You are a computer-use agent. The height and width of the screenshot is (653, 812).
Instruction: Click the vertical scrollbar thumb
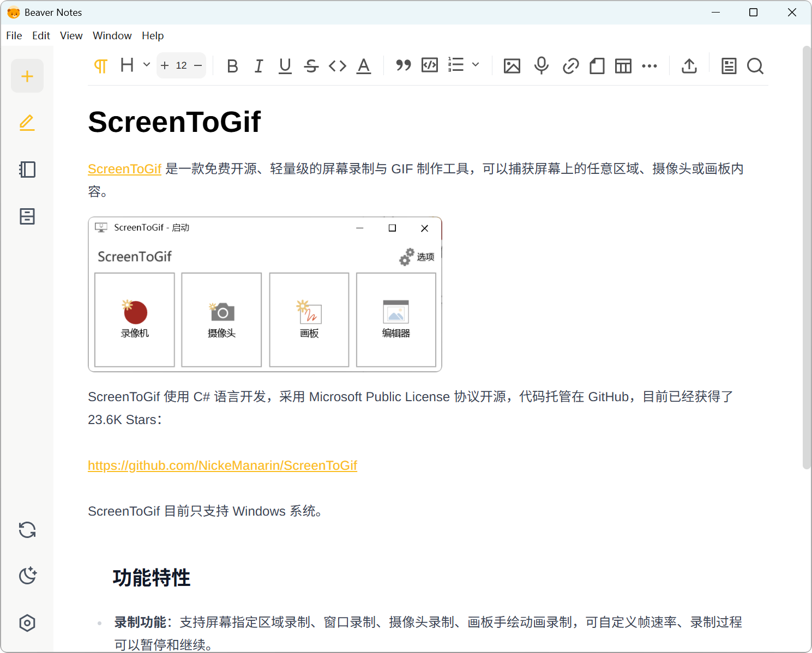click(807, 257)
